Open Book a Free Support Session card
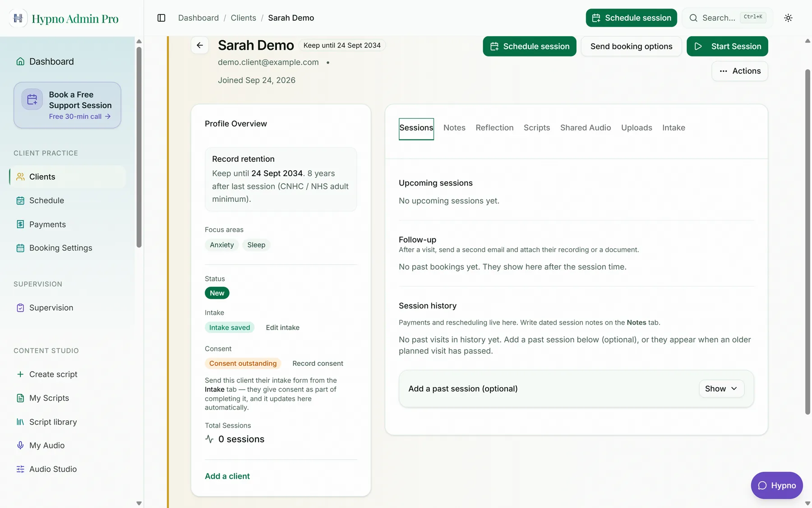 click(x=67, y=105)
